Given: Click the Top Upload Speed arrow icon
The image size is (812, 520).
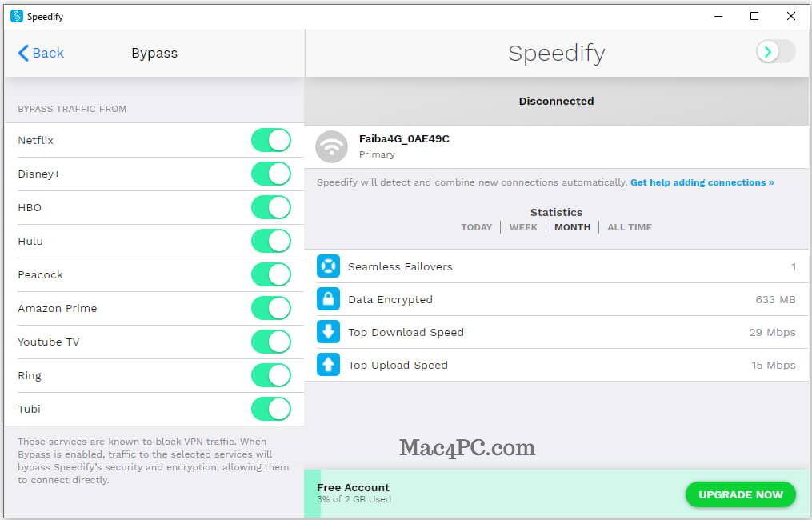Looking at the screenshot, I should point(328,365).
